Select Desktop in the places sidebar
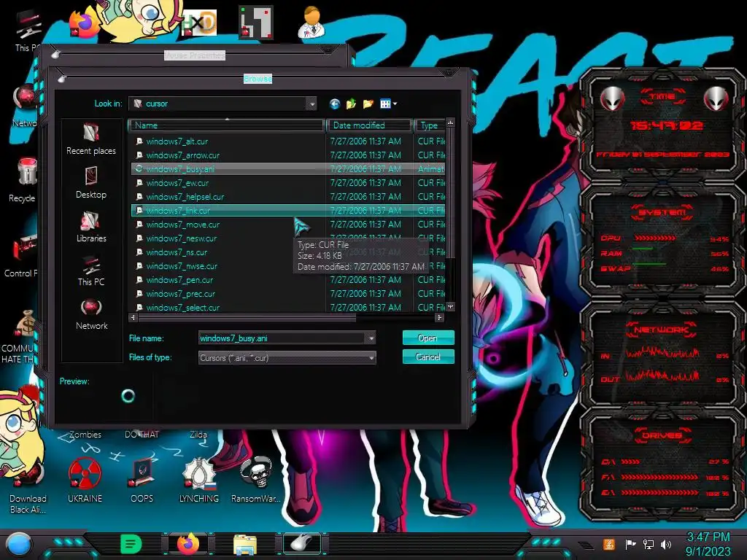 click(x=91, y=183)
